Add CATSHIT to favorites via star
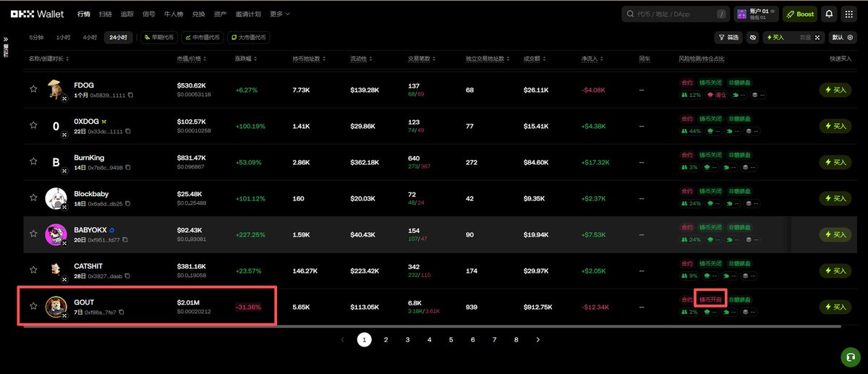 [33, 270]
